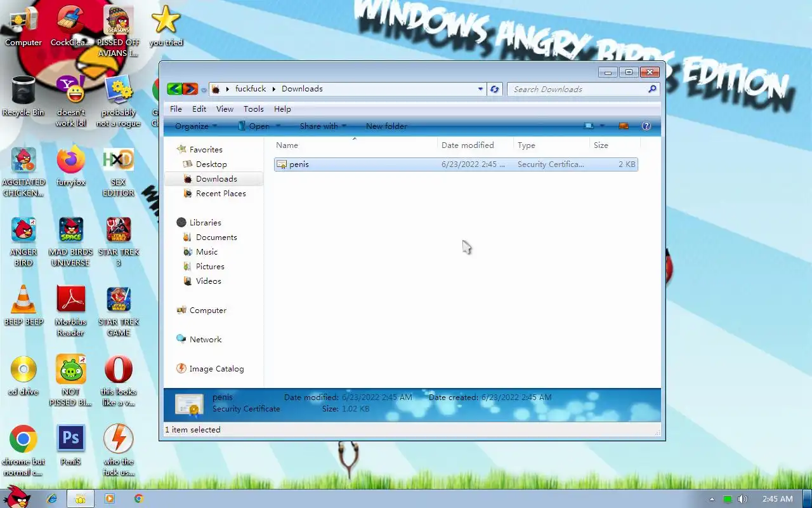Select the MAD BIRDS UNIVERSE desktop icon
812x508 pixels.
71,241
